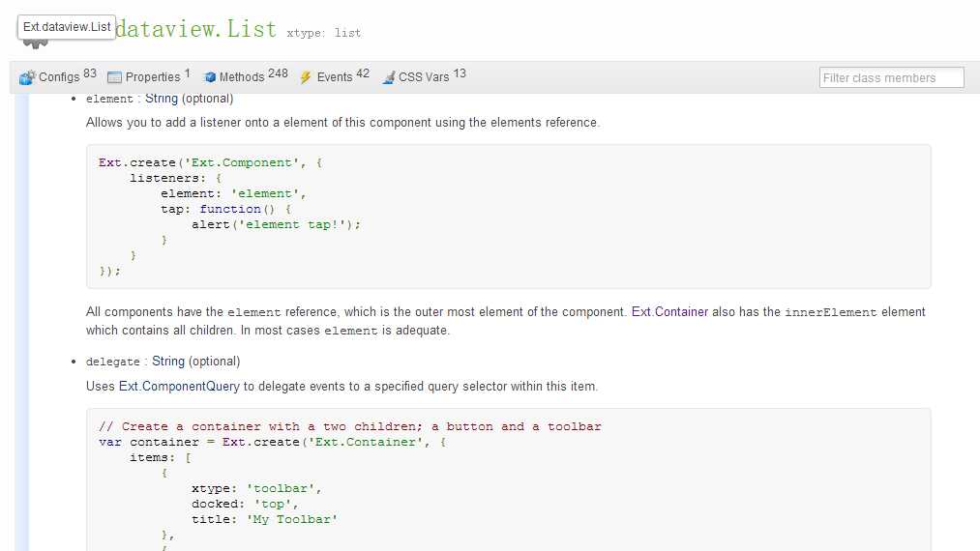
Task: Click the Methods cube icon
Action: pos(209,76)
